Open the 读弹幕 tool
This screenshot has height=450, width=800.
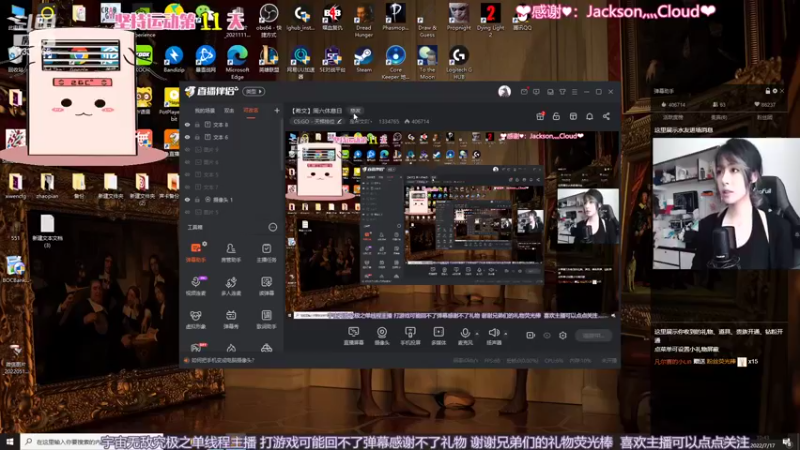tap(266, 286)
